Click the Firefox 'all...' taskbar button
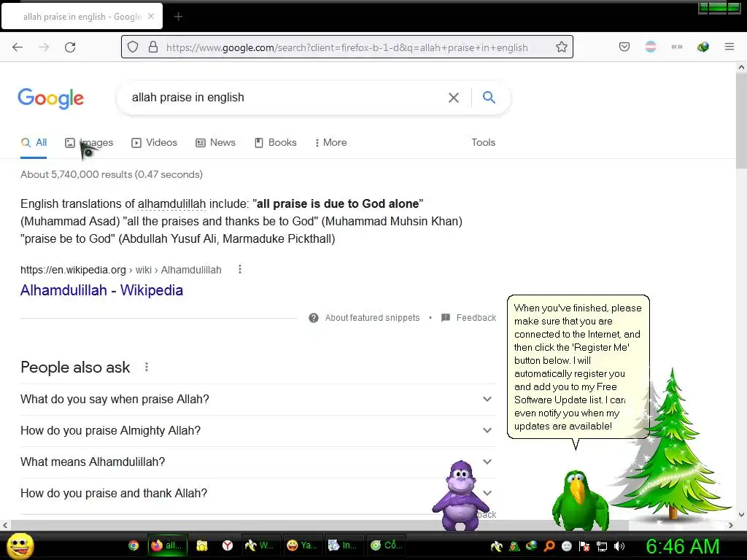 (167, 545)
